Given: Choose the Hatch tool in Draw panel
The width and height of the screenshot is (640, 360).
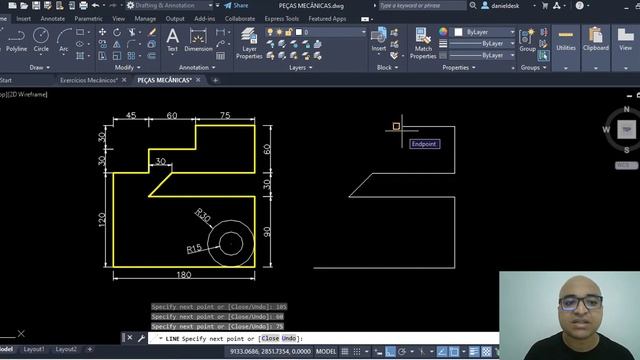Looking at the screenshot, I should [x=80, y=56].
